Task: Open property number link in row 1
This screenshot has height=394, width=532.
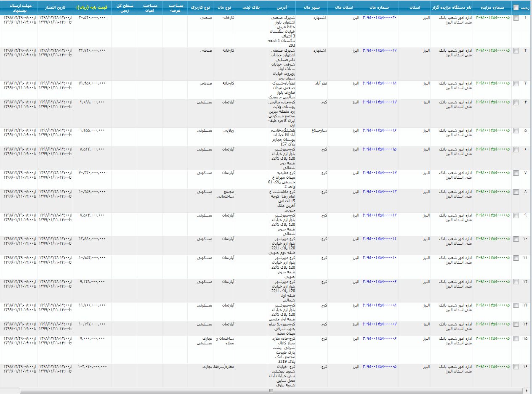Action: click(x=379, y=18)
